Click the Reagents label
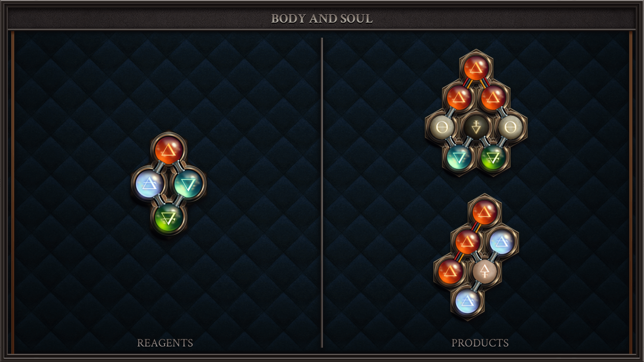This screenshot has width=644, height=362. coord(165,343)
